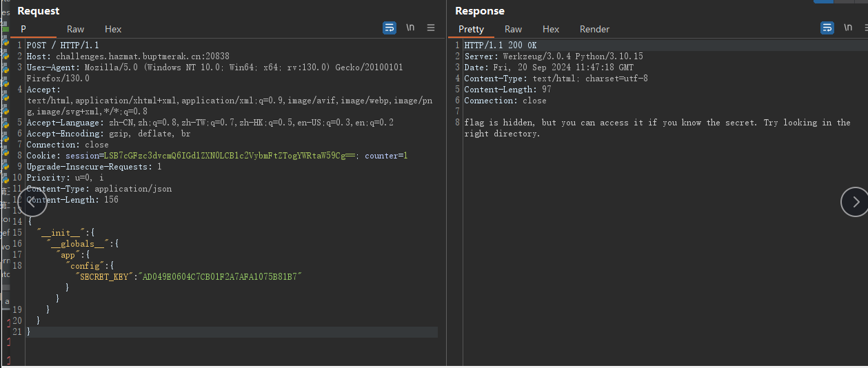The width and height of the screenshot is (868, 368).
Task: Click the 'right directory.' response body line
Action: tap(503, 134)
